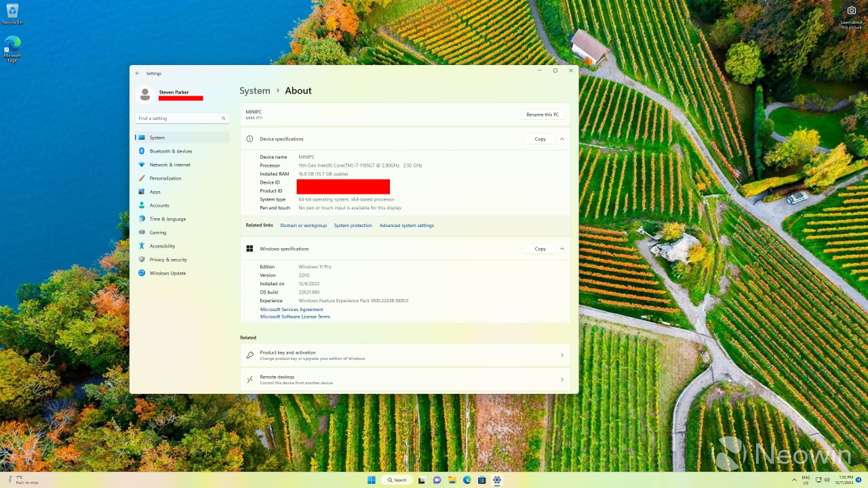Click the Accessibility figure icon
Image resolution: width=868 pixels, height=488 pixels.
pos(142,246)
